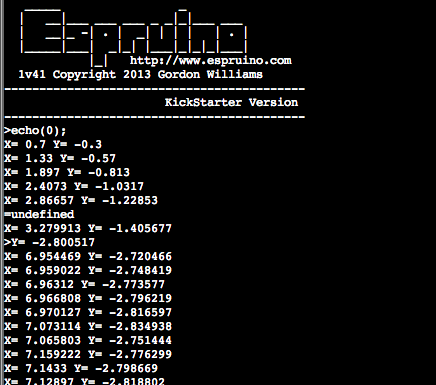
Task: Click the line X= 6.959022 Y= -2.748419
Action: [x=88, y=271]
